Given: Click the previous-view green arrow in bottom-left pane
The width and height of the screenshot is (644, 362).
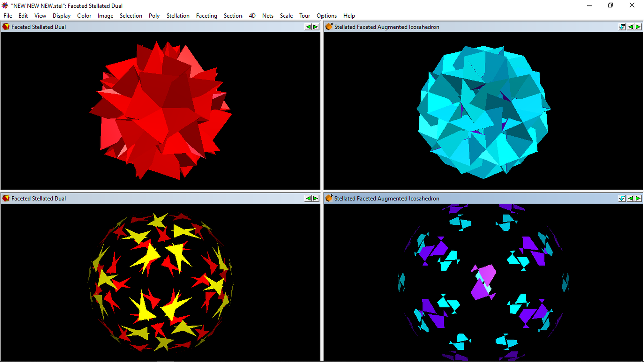Looking at the screenshot, I should click(308, 198).
